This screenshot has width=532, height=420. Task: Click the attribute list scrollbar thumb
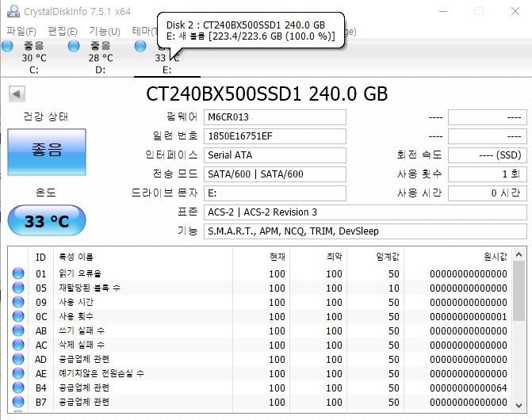tap(519, 291)
